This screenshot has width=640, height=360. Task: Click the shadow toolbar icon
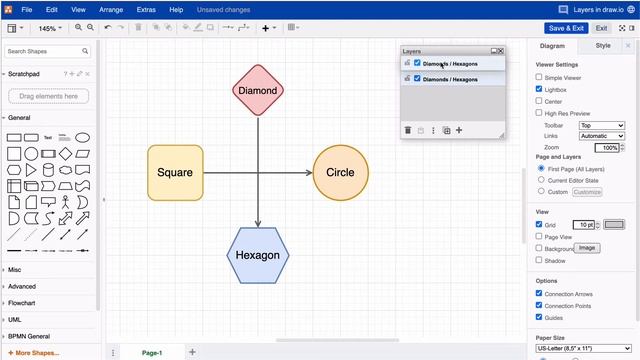tap(210, 27)
